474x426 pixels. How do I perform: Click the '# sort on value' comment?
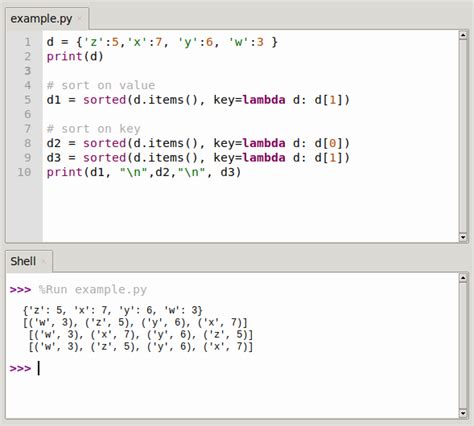101,86
